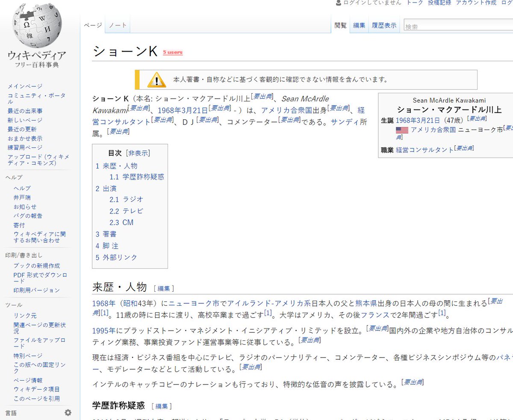The image size is (513, 420).
Task: Open コミュニティ・ポータル sidebar link
Action: (37, 98)
